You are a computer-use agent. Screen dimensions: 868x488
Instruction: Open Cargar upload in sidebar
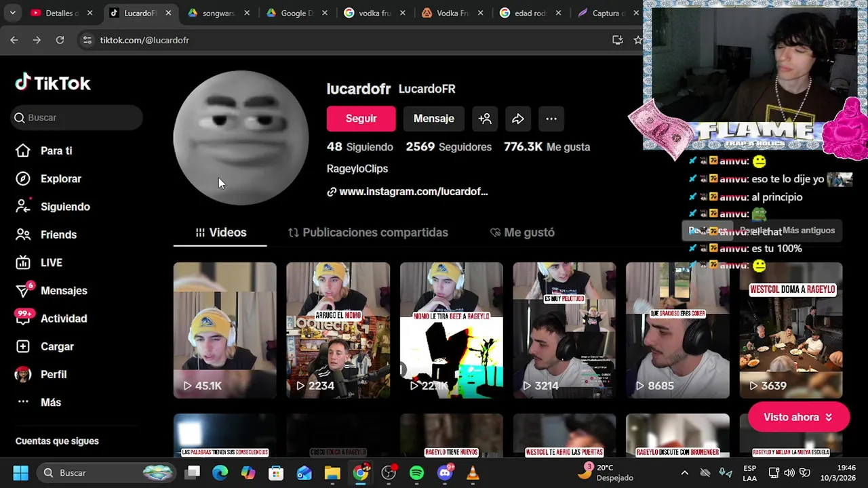click(45, 346)
